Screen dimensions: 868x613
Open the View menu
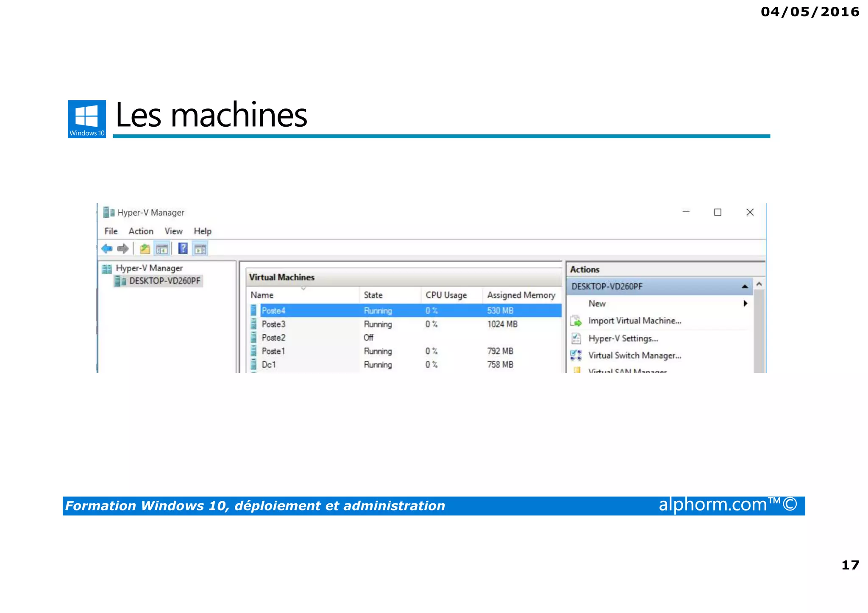pos(173,231)
